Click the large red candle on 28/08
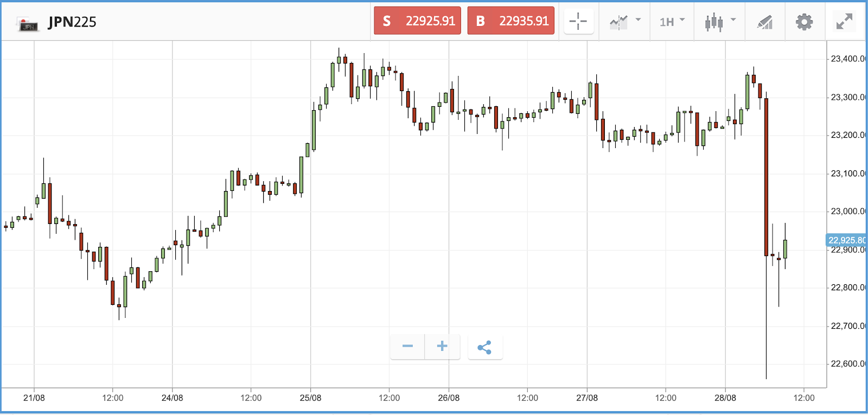This screenshot has width=868, height=415. click(x=766, y=177)
